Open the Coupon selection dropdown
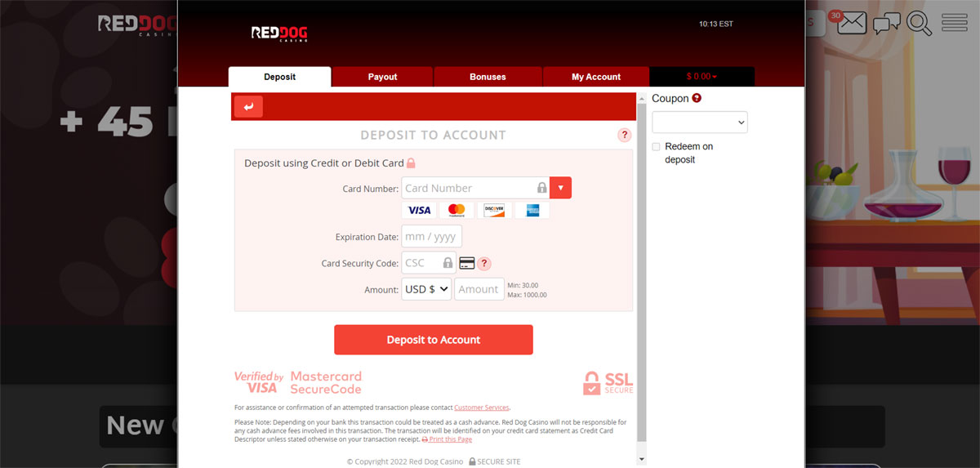 pyautogui.click(x=700, y=123)
